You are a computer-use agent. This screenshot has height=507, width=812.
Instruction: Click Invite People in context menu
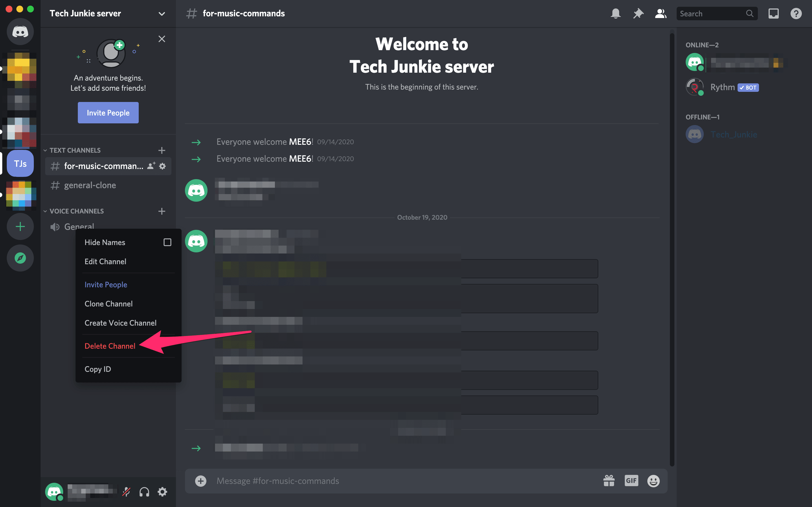105,284
